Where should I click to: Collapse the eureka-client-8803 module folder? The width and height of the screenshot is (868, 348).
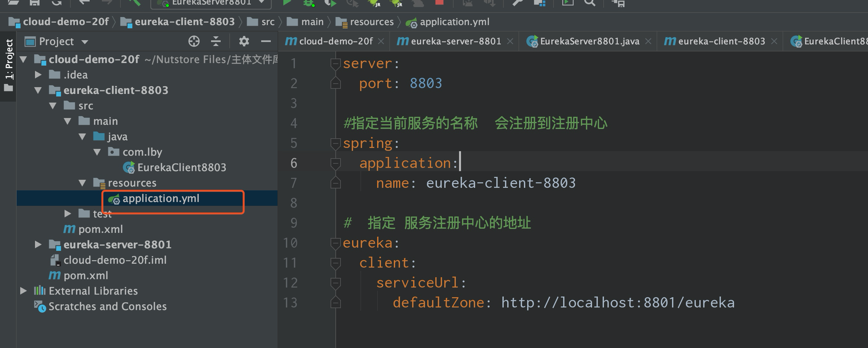pyautogui.click(x=38, y=90)
